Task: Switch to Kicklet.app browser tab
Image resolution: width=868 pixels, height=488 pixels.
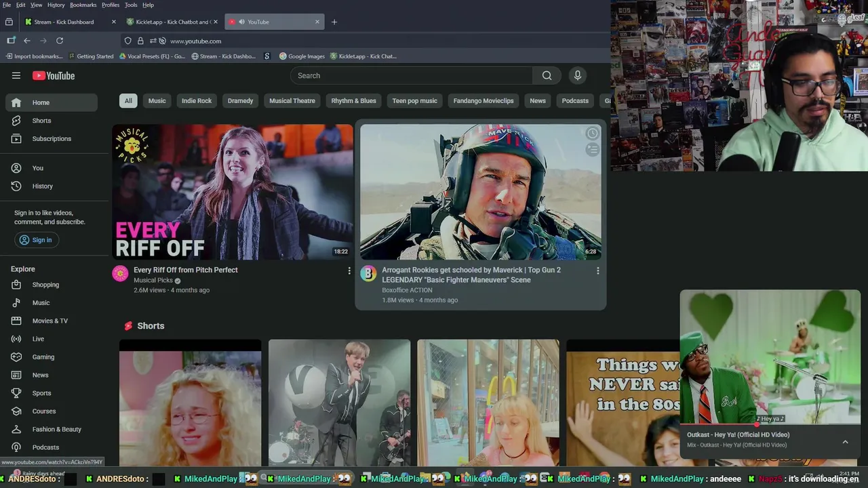Action: (x=172, y=22)
